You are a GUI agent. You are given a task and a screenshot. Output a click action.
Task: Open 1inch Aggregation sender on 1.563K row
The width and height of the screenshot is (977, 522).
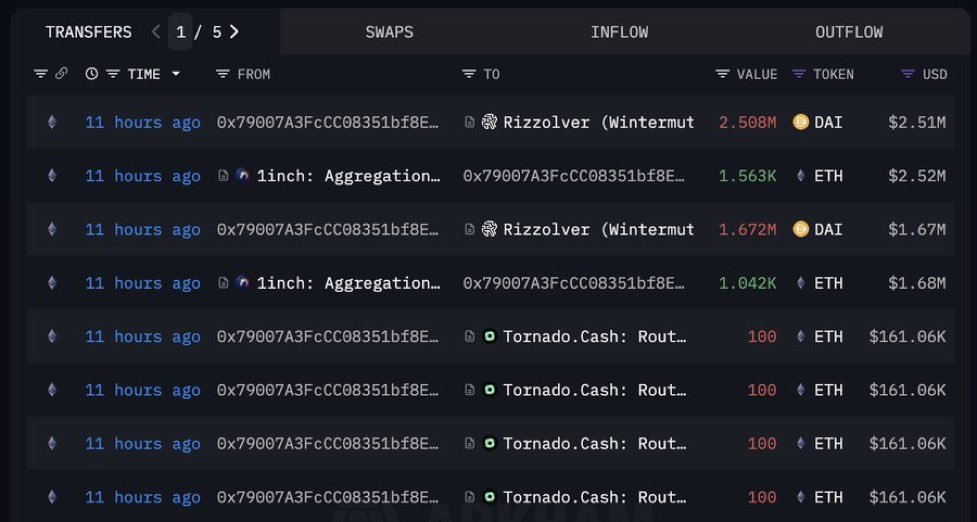point(348,176)
